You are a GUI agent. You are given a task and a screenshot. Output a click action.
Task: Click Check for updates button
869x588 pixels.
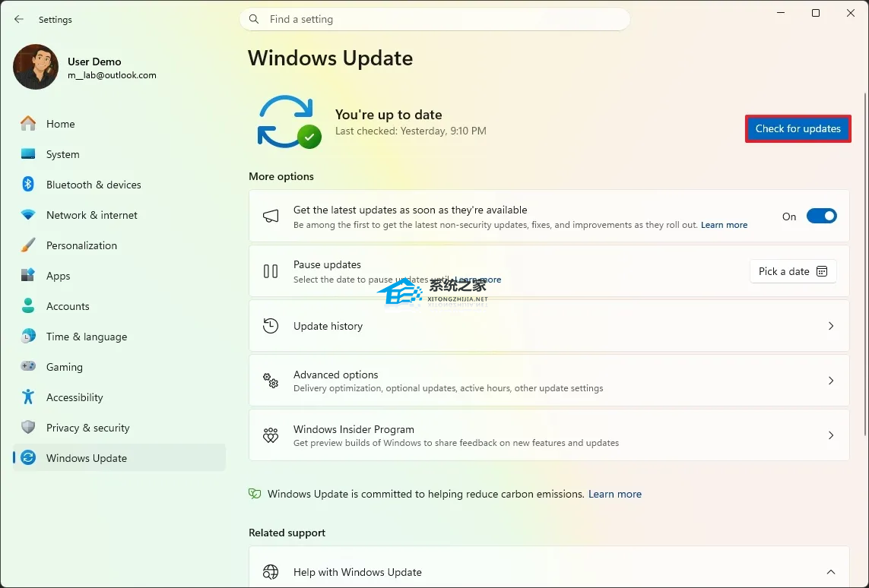tap(798, 128)
